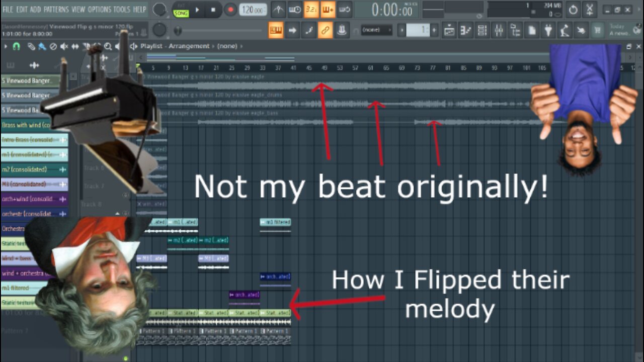Go to previous pattern with left stepper
644x362 pixels.
402,30
